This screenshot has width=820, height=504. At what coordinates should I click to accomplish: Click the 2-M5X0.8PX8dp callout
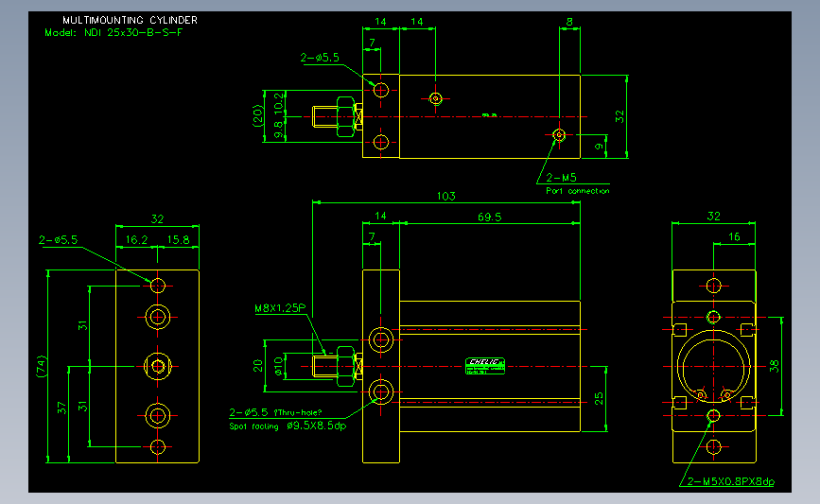[x=730, y=481]
